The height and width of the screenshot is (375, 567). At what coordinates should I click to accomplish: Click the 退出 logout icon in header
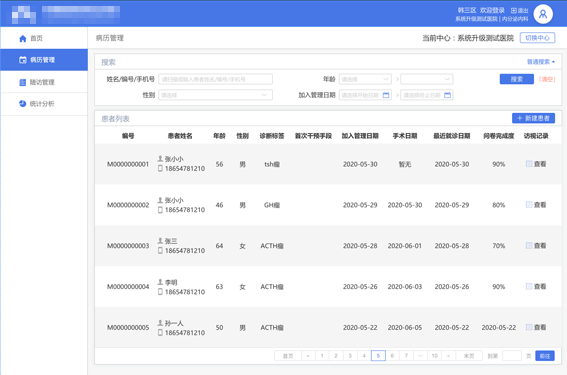pos(513,10)
